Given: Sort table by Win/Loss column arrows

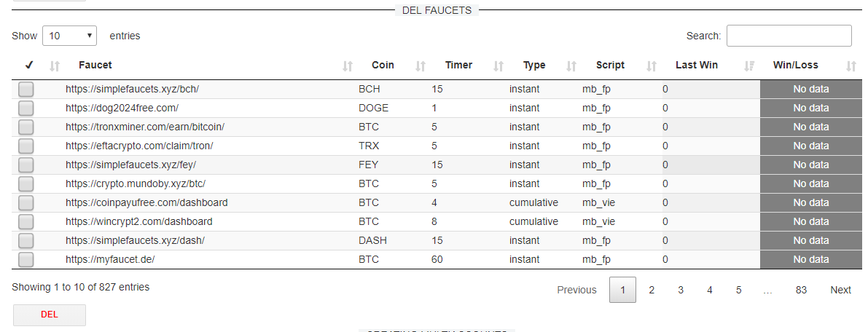Looking at the screenshot, I should (x=851, y=66).
